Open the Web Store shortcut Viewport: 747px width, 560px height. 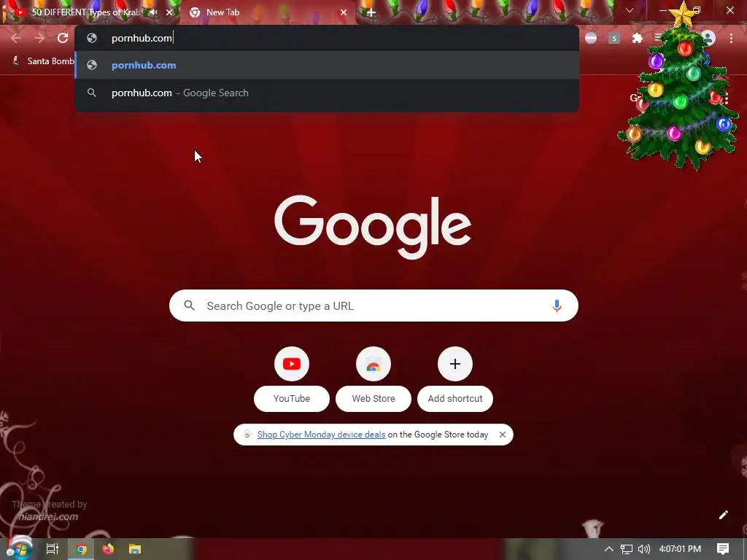tap(373, 378)
